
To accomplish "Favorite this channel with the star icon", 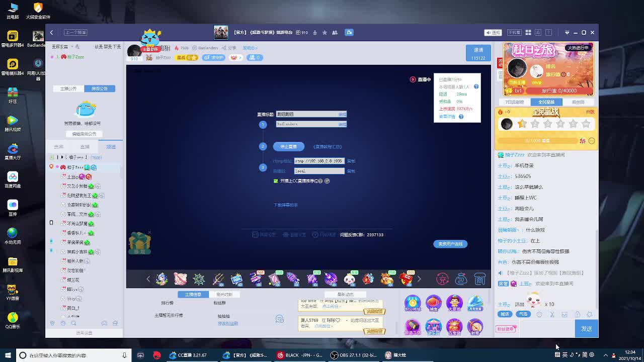I will click(x=325, y=32).
